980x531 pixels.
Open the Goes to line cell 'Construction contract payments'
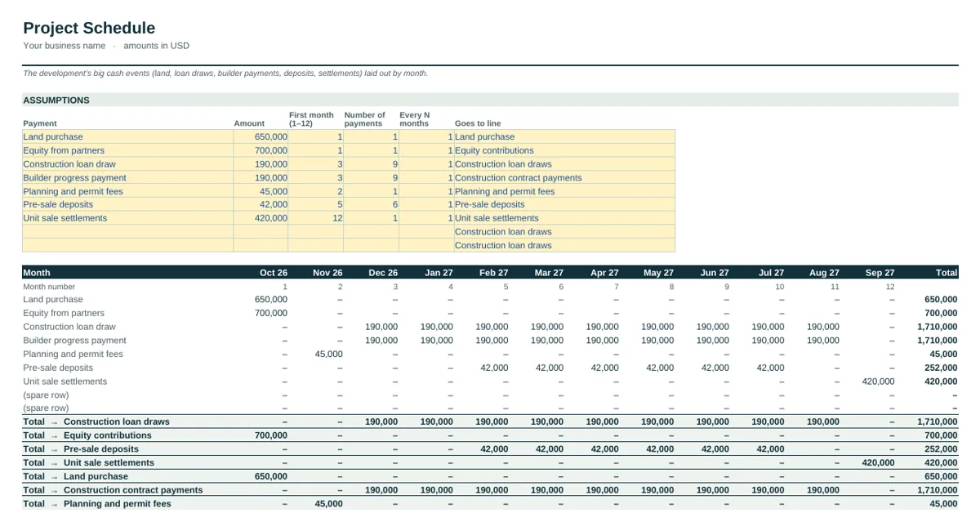pyautogui.click(x=564, y=177)
